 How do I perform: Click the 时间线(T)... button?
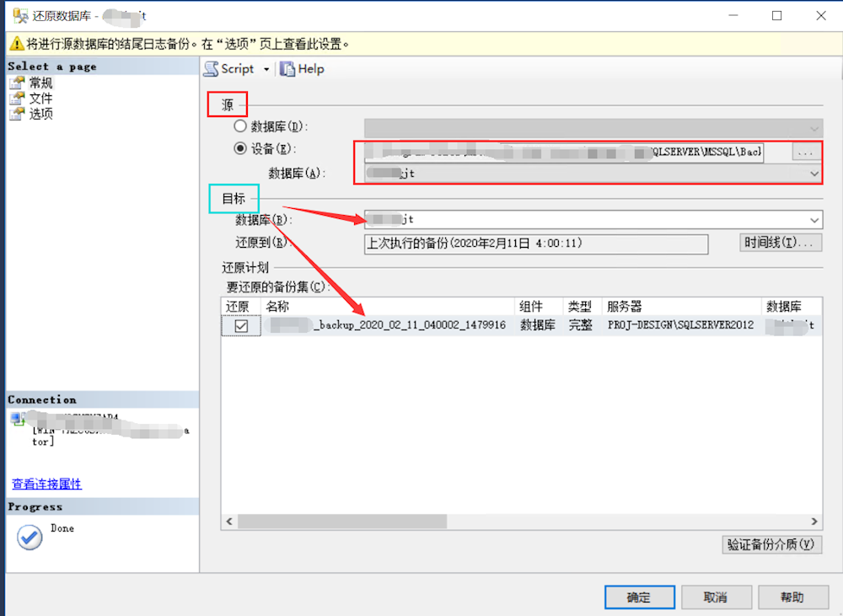781,243
